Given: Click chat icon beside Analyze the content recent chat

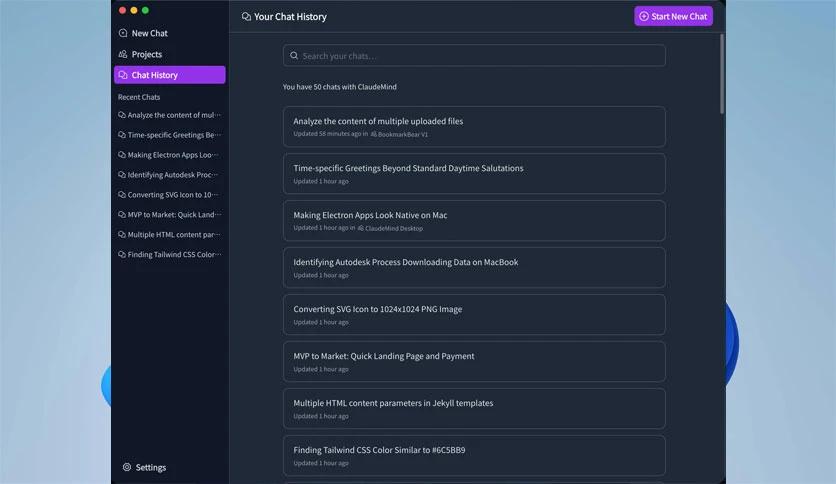Looking at the screenshot, I should [x=122, y=115].
